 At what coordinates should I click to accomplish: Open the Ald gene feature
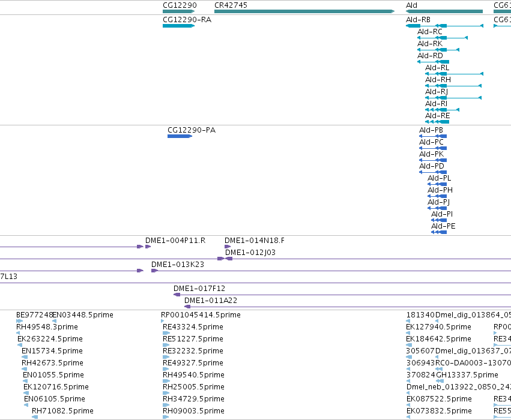point(444,11)
